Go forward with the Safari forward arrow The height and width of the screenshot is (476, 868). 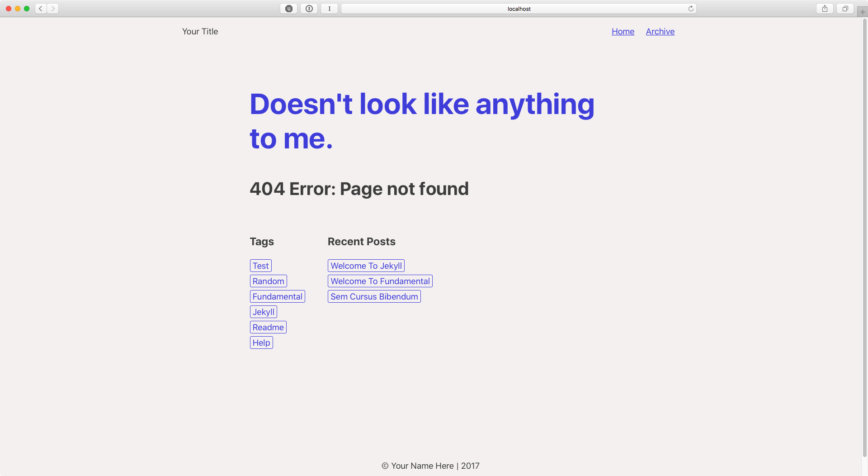[x=53, y=9]
